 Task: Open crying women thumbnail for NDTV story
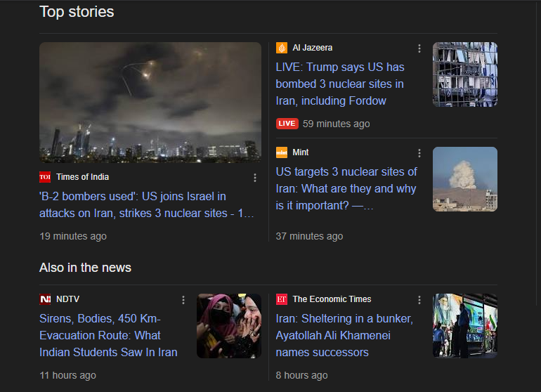click(x=229, y=326)
